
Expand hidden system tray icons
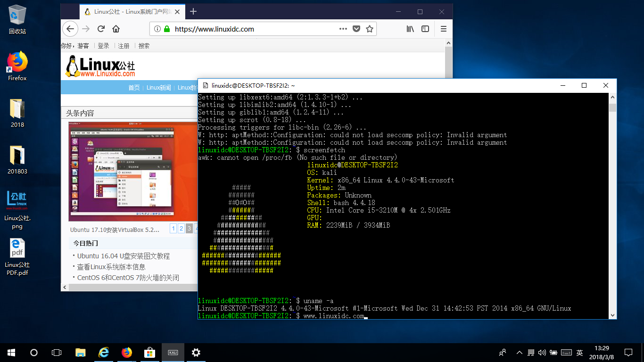[x=520, y=353]
